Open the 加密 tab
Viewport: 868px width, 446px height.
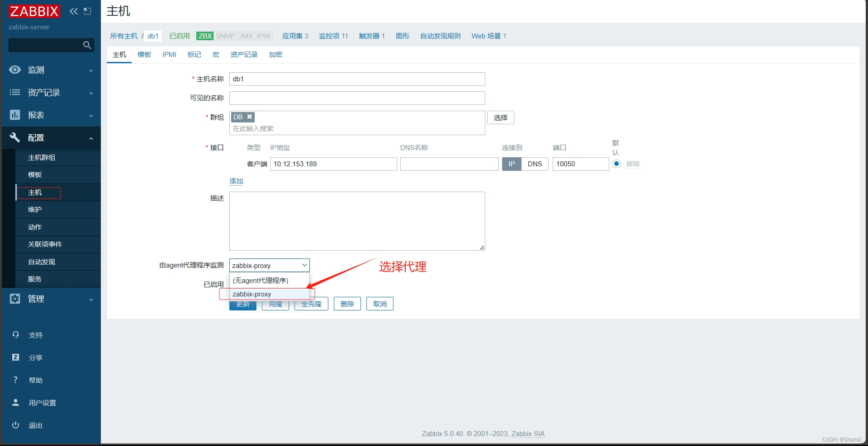click(x=275, y=55)
